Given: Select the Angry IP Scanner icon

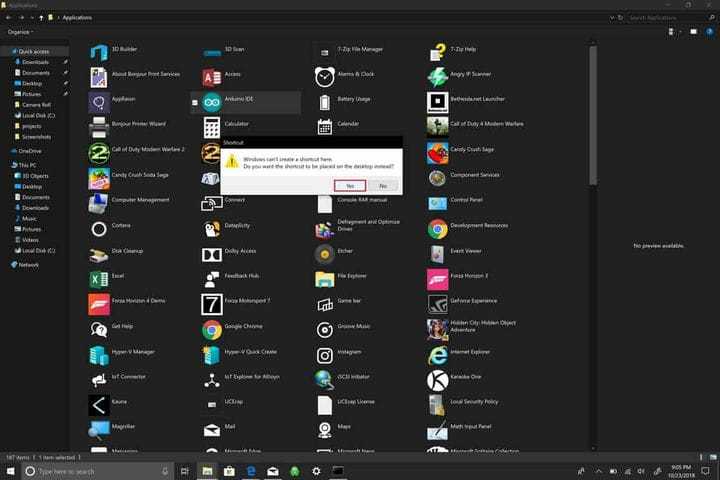Looking at the screenshot, I should pyautogui.click(x=438, y=77).
